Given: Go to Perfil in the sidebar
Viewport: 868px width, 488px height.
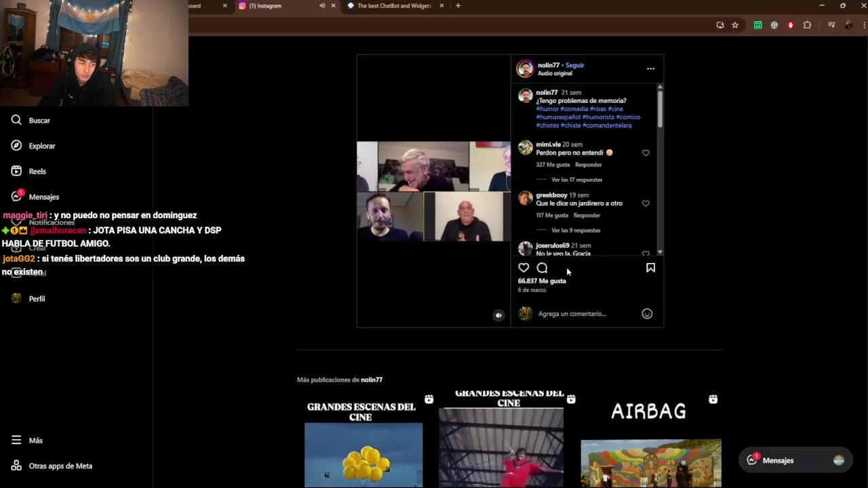Looking at the screenshot, I should 28,298.
